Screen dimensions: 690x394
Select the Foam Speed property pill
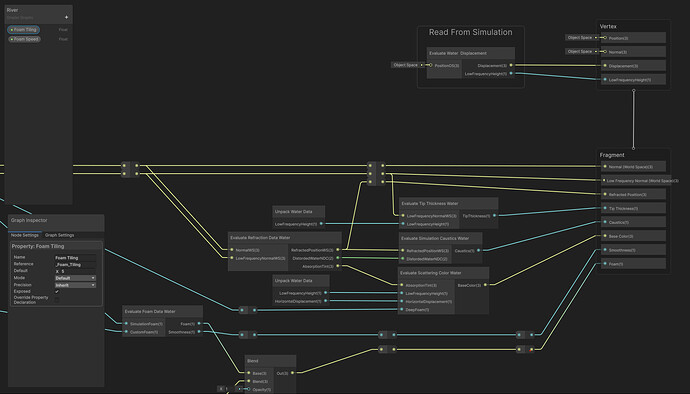24,39
